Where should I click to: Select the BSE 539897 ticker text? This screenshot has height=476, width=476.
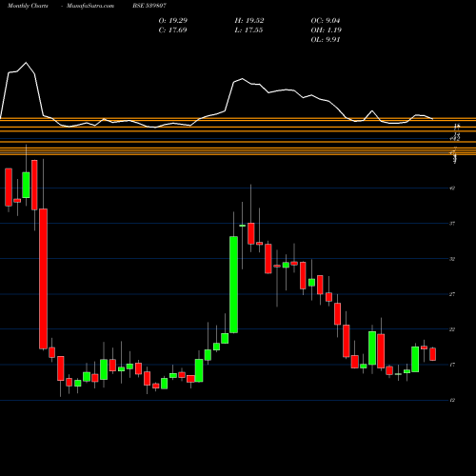[x=149, y=6]
